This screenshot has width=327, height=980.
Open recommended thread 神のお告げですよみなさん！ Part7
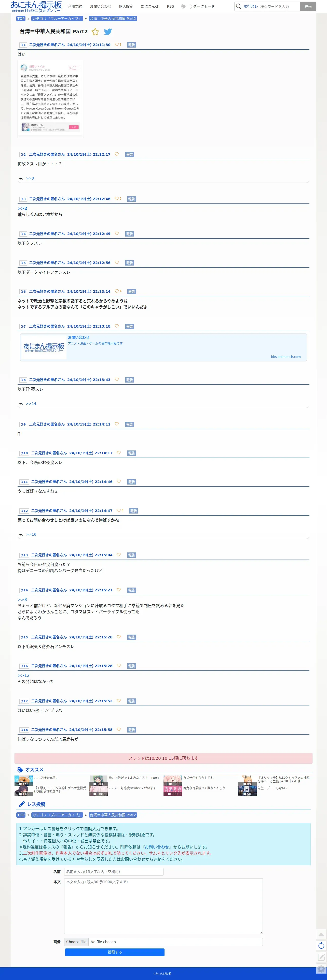click(x=134, y=778)
